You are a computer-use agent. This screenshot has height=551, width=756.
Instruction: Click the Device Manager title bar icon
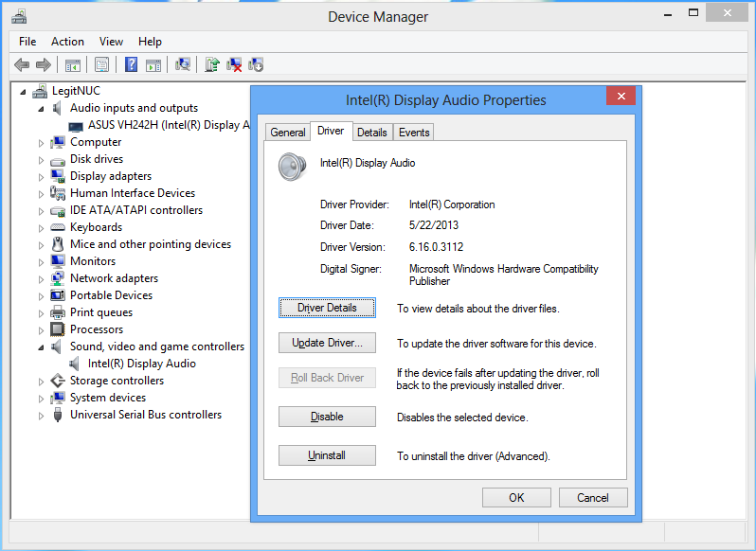[x=19, y=17]
